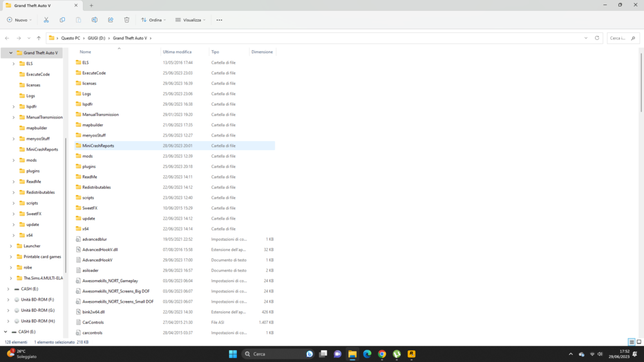Switch to details view icon in status bar
The image size is (644, 362).
(632, 342)
